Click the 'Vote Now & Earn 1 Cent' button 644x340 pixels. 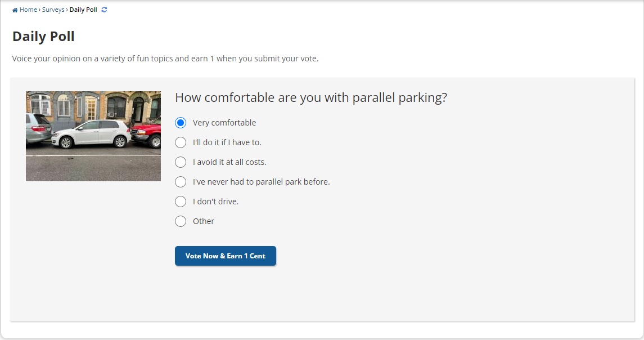coord(226,256)
